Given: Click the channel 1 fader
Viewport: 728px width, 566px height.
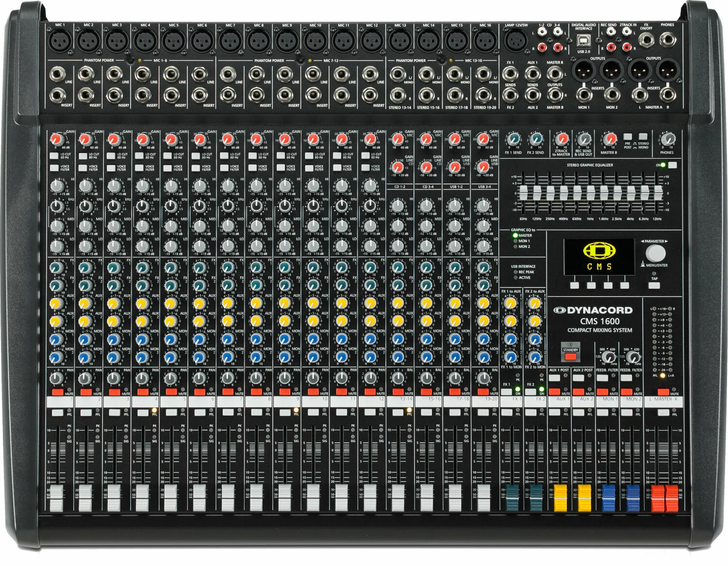Looking at the screenshot, I should click(x=57, y=498).
